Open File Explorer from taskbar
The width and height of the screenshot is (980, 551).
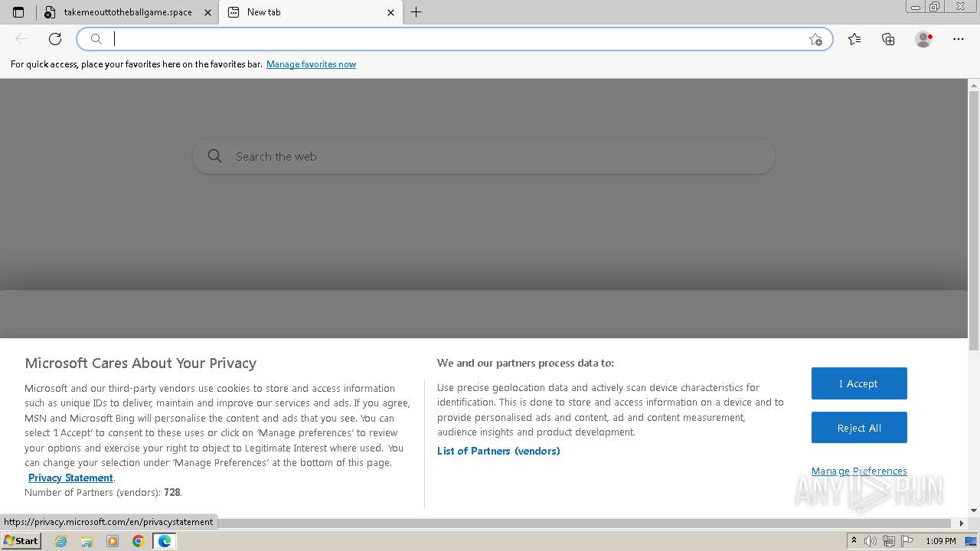pos(87,541)
